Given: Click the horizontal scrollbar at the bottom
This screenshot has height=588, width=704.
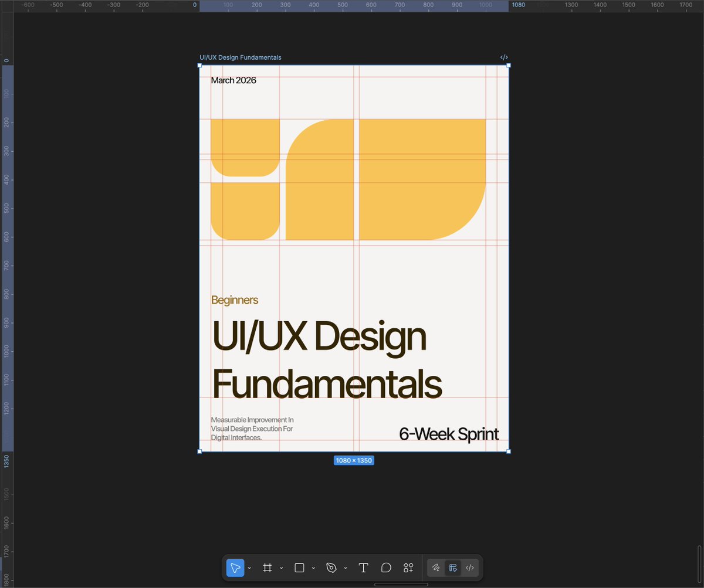Looking at the screenshot, I should click(401, 584).
